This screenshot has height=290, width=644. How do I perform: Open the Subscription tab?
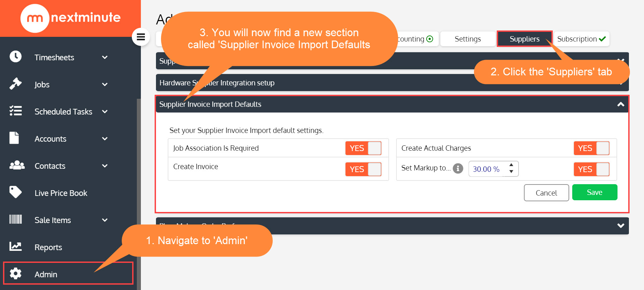pos(581,39)
